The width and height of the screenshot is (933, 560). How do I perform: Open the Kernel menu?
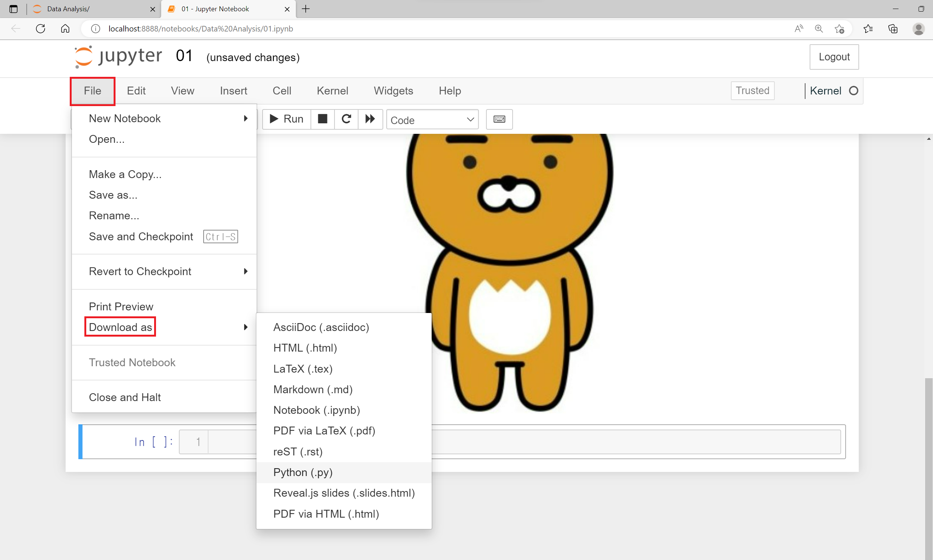pos(332,91)
